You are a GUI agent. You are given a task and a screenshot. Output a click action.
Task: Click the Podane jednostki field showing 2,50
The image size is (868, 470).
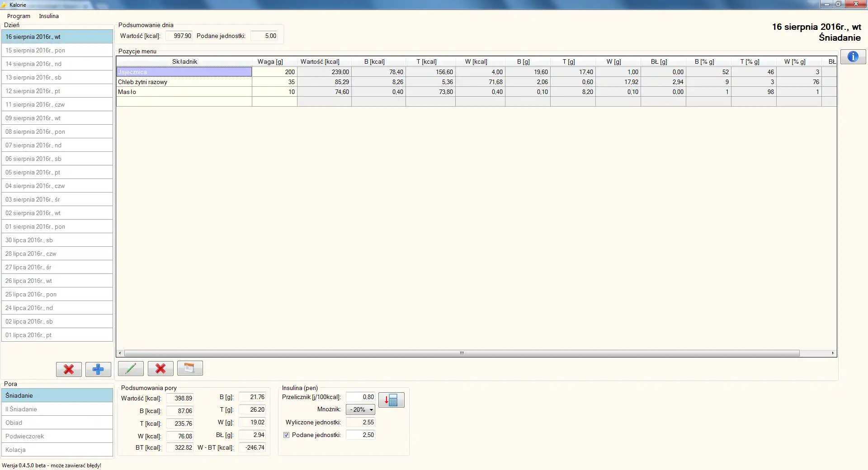[360, 435]
